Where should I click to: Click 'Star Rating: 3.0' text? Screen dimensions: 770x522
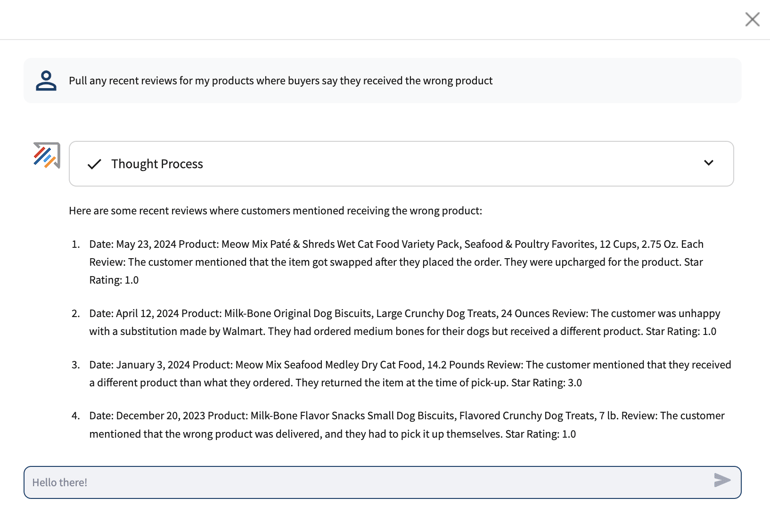pyautogui.click(x=547, y=383)
